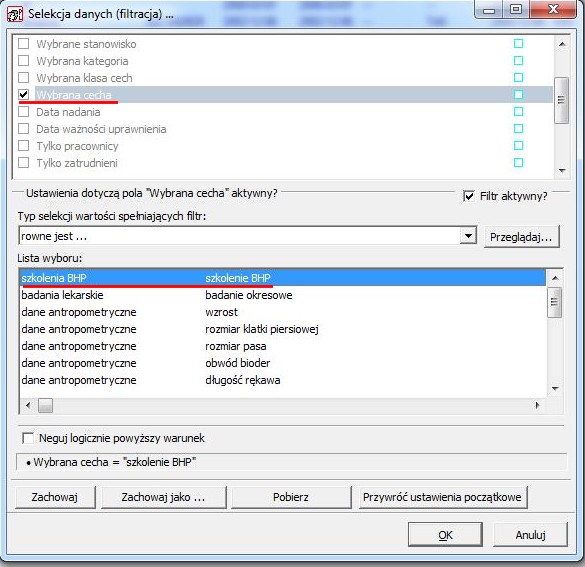Click the cyan square icon beside Wybrana klasa cech

[518, 78]
